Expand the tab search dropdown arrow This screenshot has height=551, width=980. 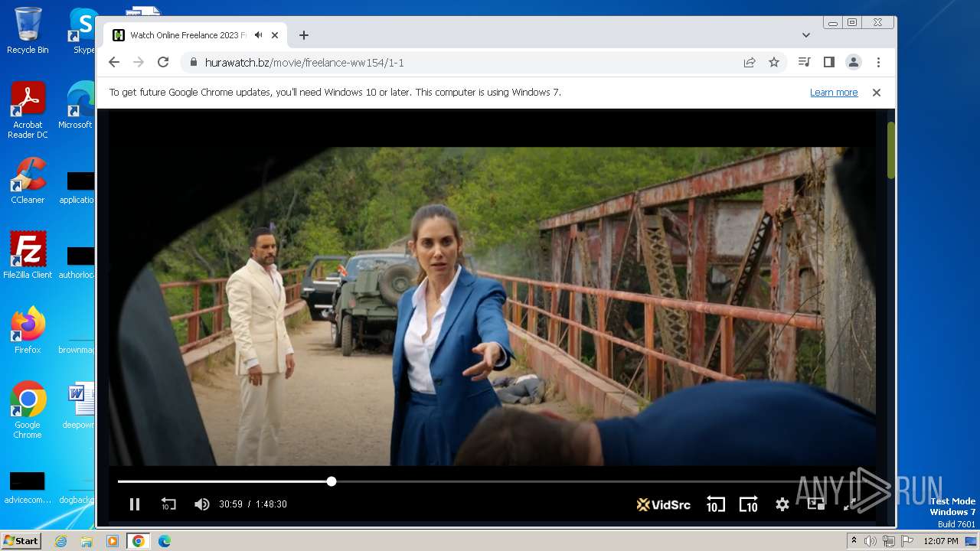coord(806,35)
